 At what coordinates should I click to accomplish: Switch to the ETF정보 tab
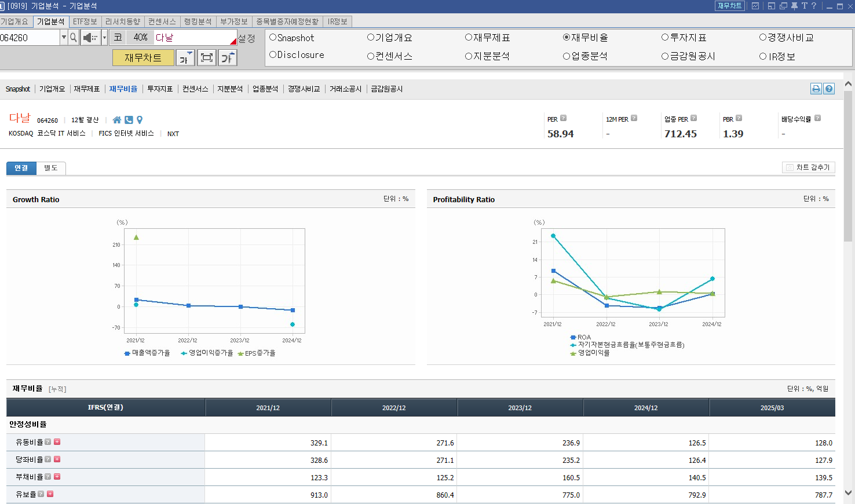pos(85,21)
